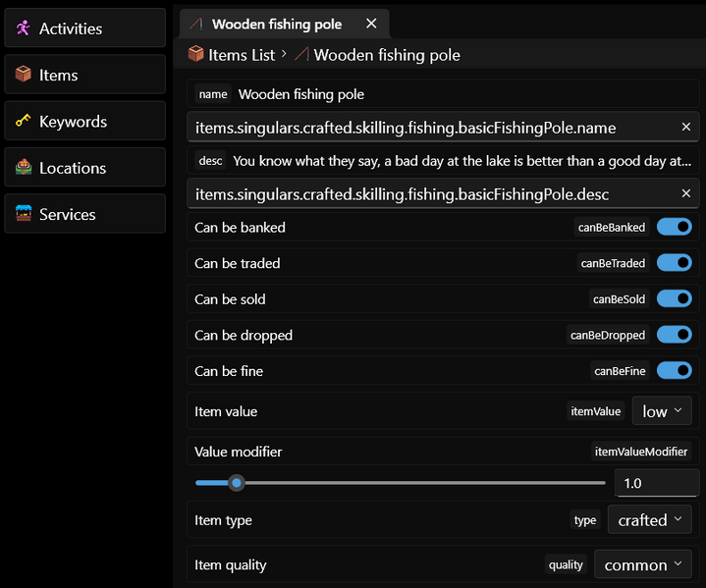Click the Services stall icon

[23, 213]
